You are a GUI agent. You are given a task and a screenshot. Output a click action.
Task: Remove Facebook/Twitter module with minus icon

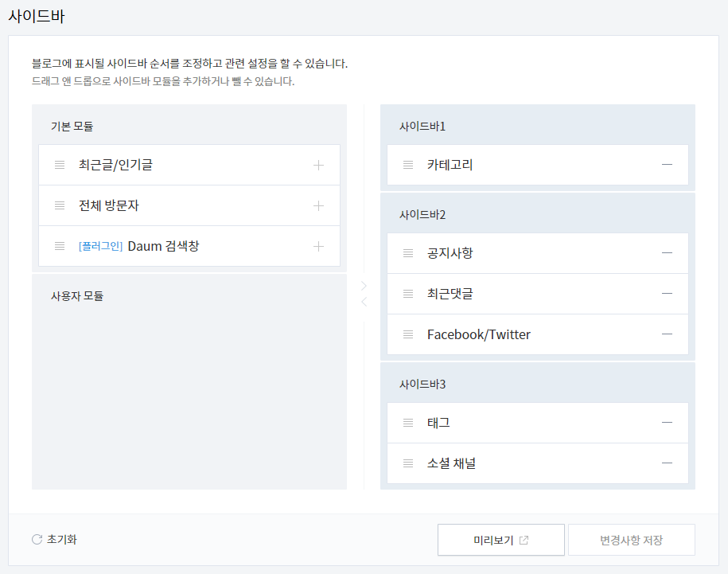667,334
